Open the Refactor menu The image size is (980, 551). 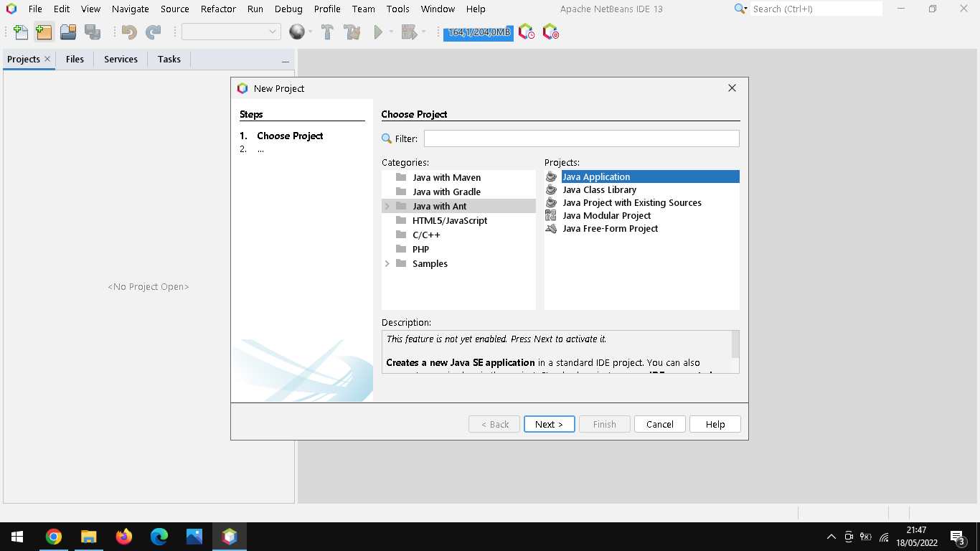[x=218, y=9]
